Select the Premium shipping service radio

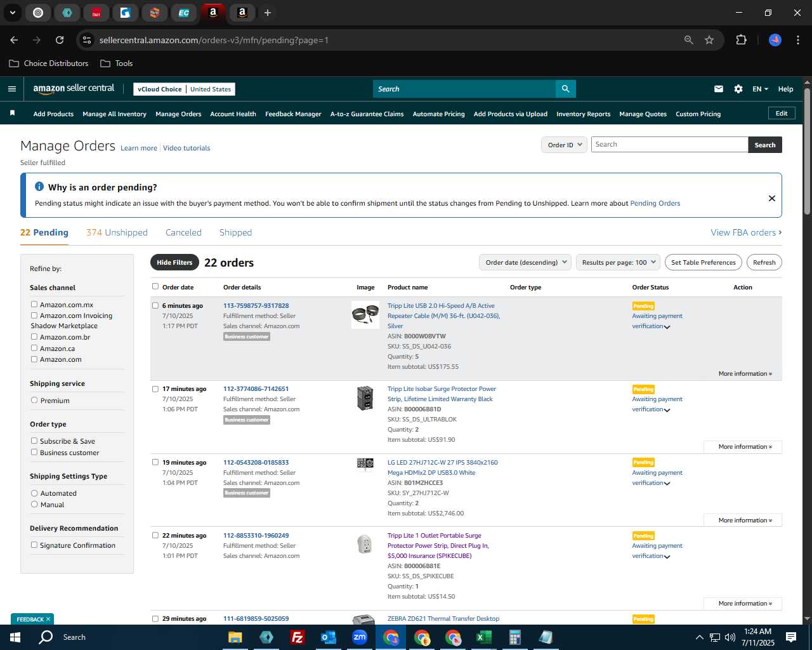coord(34,401)
